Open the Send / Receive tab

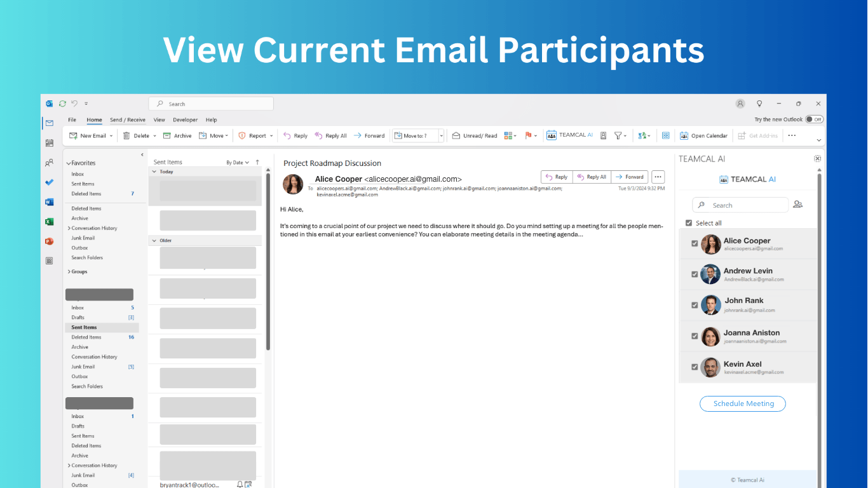click(128, 119)
